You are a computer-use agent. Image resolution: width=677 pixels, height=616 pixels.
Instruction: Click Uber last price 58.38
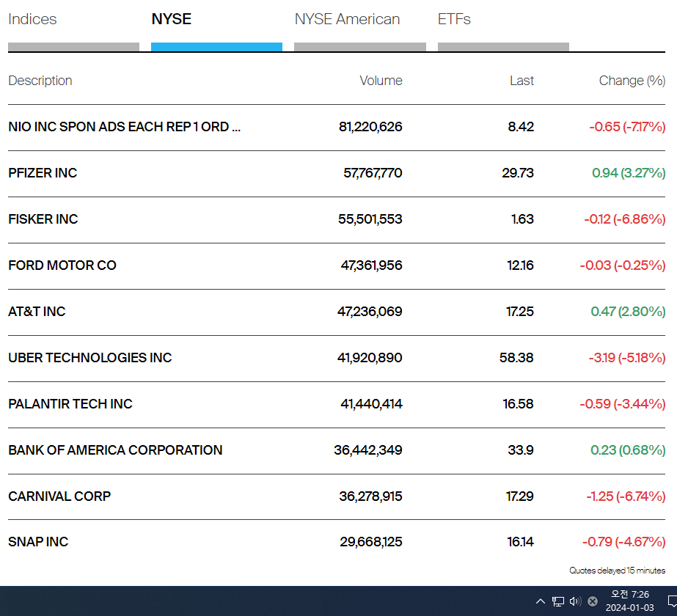pos(516,358)
